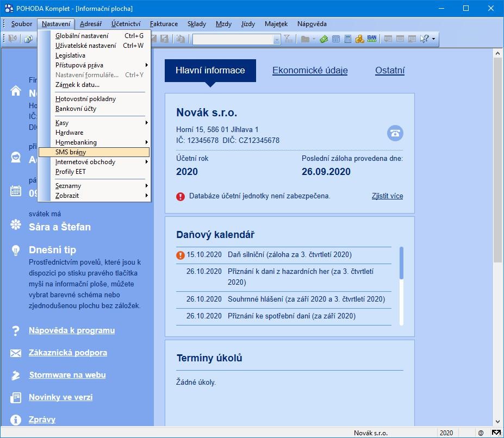Click Novák s.r.o. in the status bar
This screenshot has width=504, height=438.
371,433
